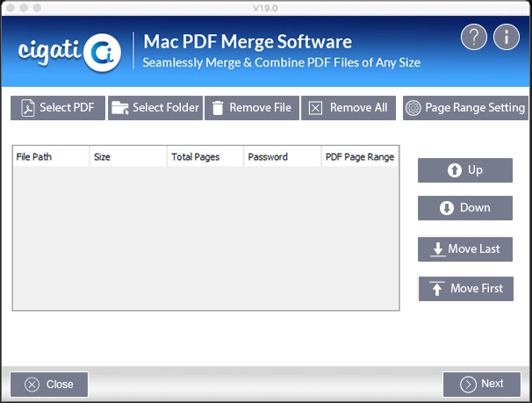This screenshot has height=403, width=532.
Task: Click the Select Folder button
Action: [155, 108]
